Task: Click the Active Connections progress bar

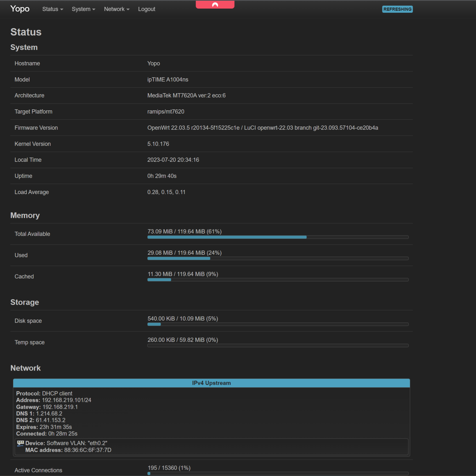Action: (x=278, y=473)
